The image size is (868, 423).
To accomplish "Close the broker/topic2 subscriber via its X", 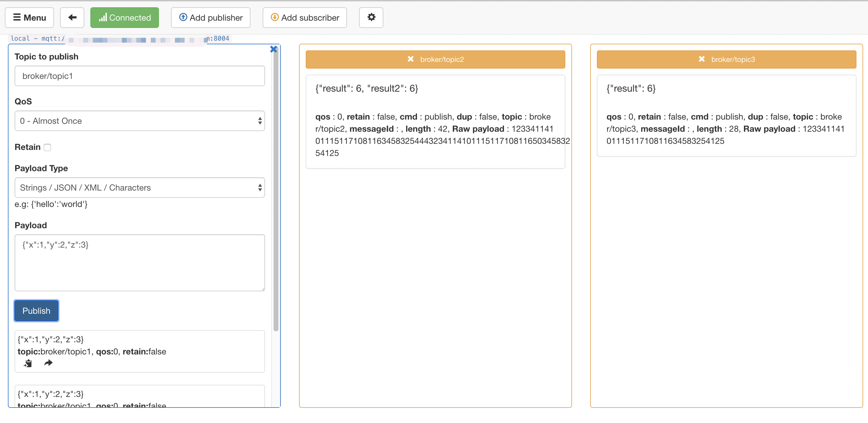I will [410, 59].
